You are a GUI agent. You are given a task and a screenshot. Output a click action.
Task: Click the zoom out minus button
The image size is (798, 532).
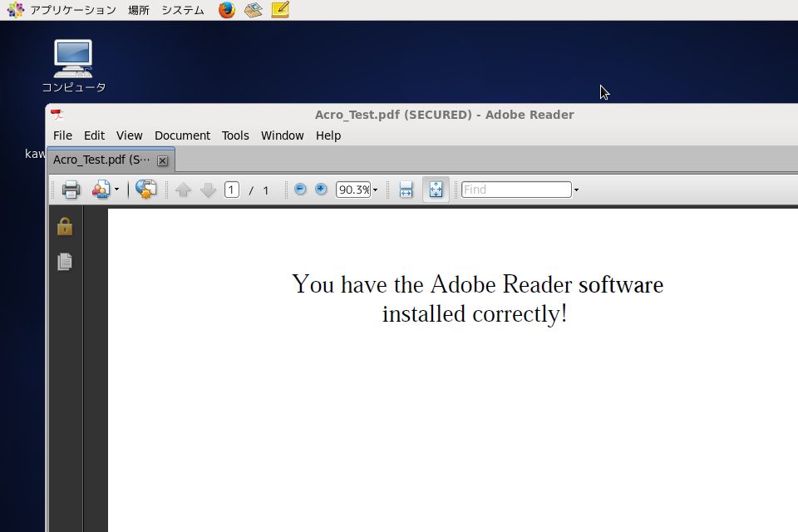click(x=300, y=190)
